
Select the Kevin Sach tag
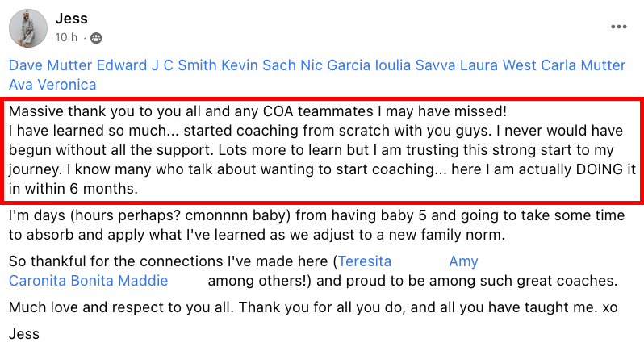tap(258, 65)
